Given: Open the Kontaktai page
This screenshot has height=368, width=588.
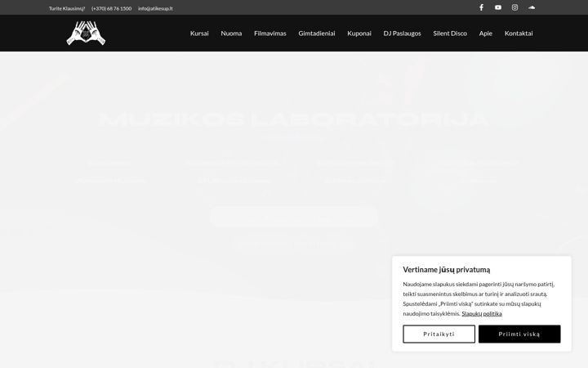Looking at the screenshot, I should click(519, 33).
